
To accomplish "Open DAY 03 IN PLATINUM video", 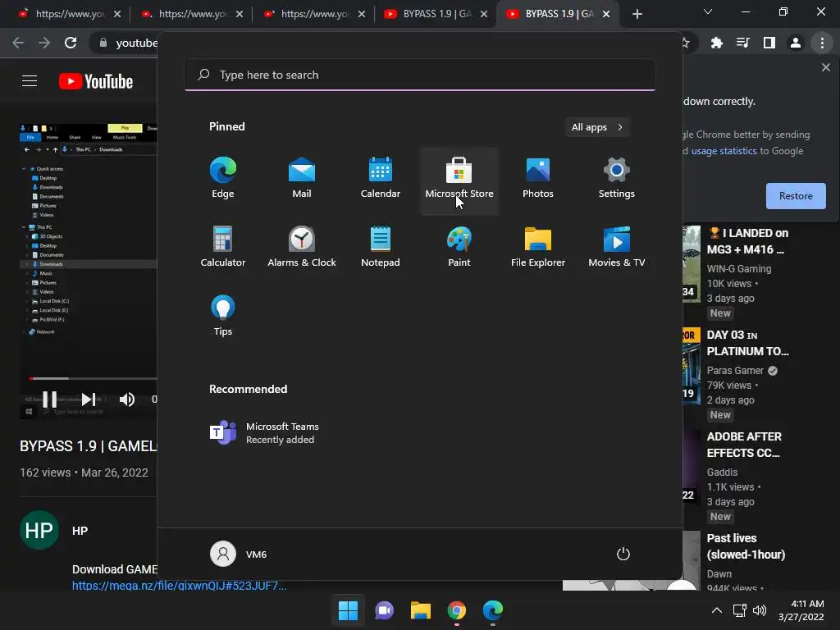I will [748, 343].
